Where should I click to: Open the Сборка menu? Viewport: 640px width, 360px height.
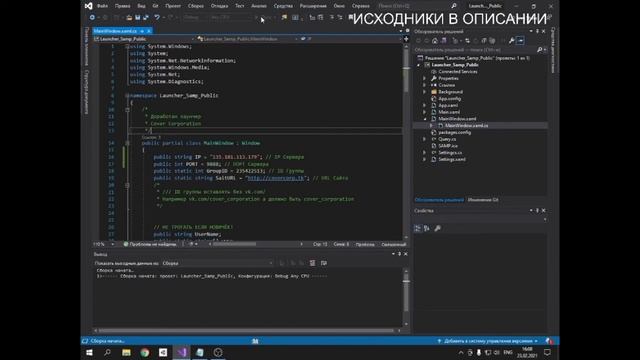[196, 6]
